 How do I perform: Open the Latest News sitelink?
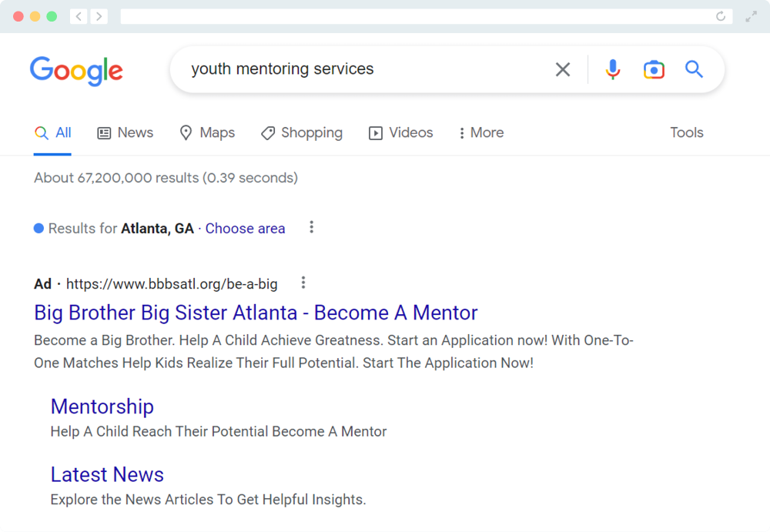[x=107, y=474]
